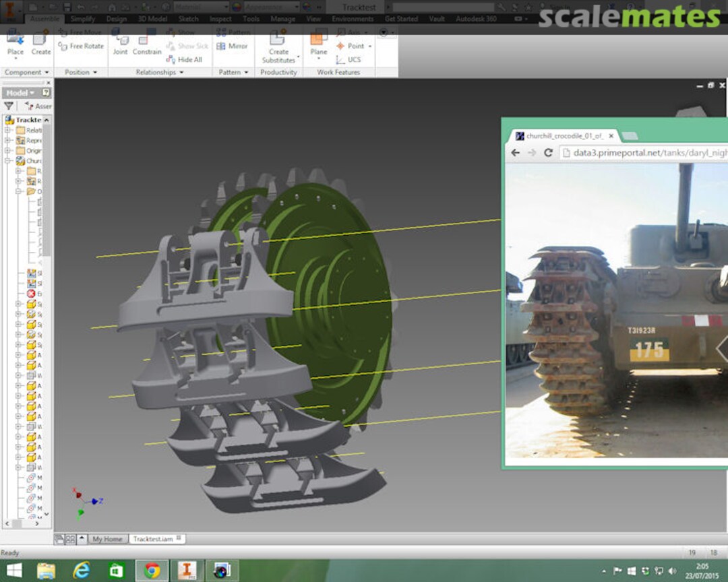Switch to the My Home document tab

click(x=107, y=539)
